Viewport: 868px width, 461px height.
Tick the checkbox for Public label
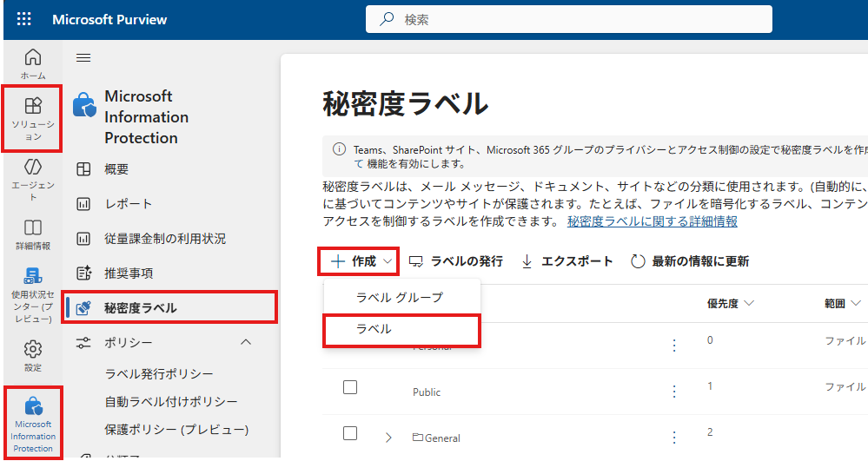coord(350,387)
